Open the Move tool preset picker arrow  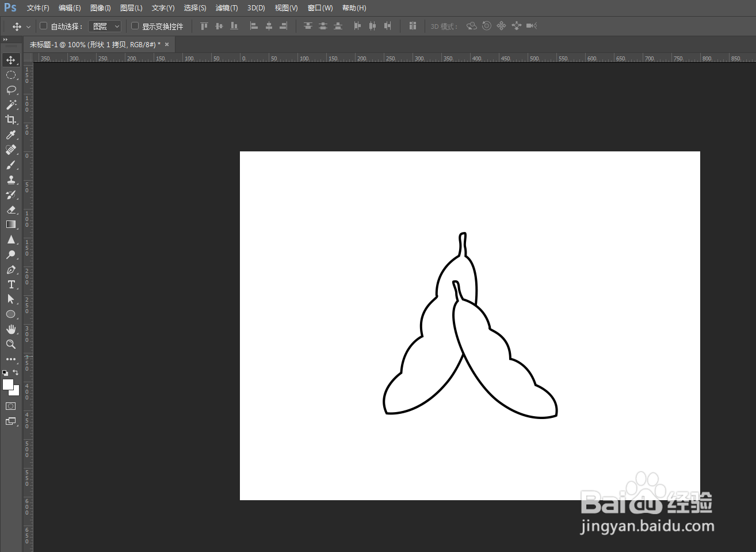point(28,26)
